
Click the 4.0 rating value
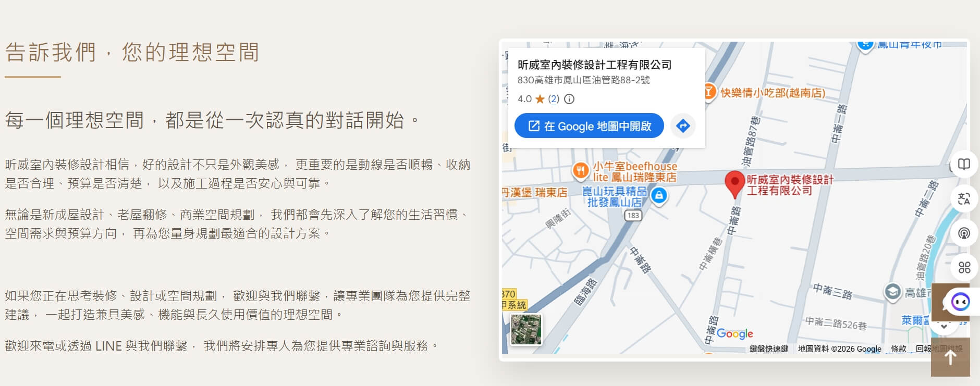(x=524, y=99)
